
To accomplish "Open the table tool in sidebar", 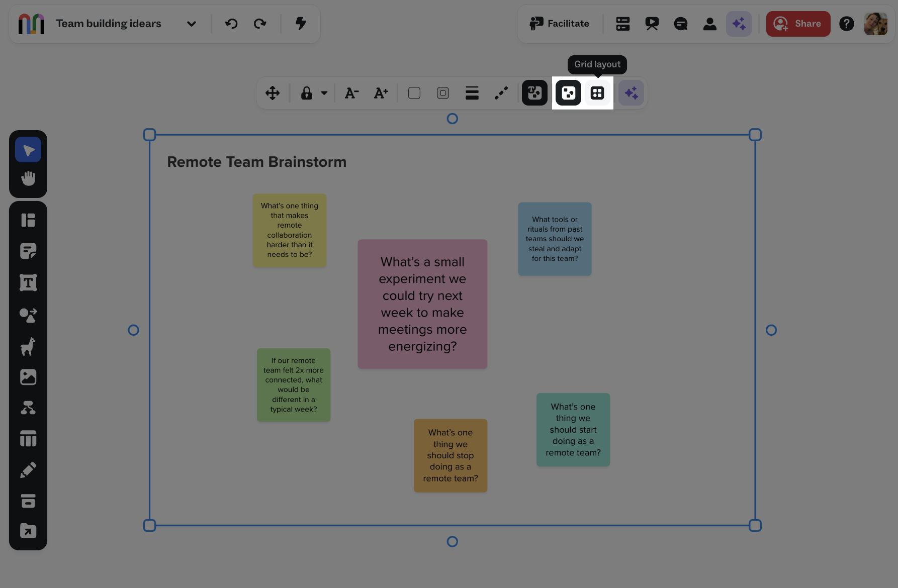I will point(28,439).
